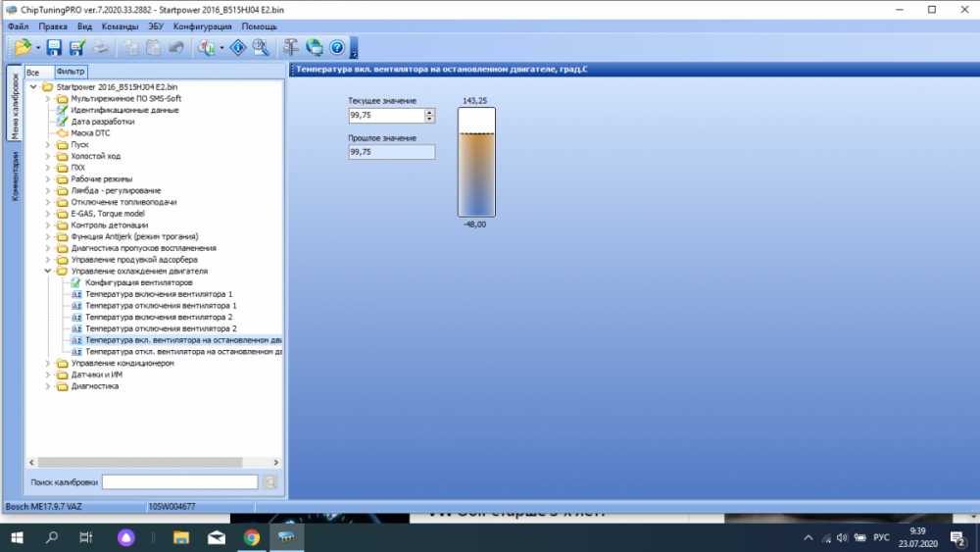The width and height of the screenshot is (980, 552).
Task: Click the Open file toolbar icon
Action: (x=23, y=47)
